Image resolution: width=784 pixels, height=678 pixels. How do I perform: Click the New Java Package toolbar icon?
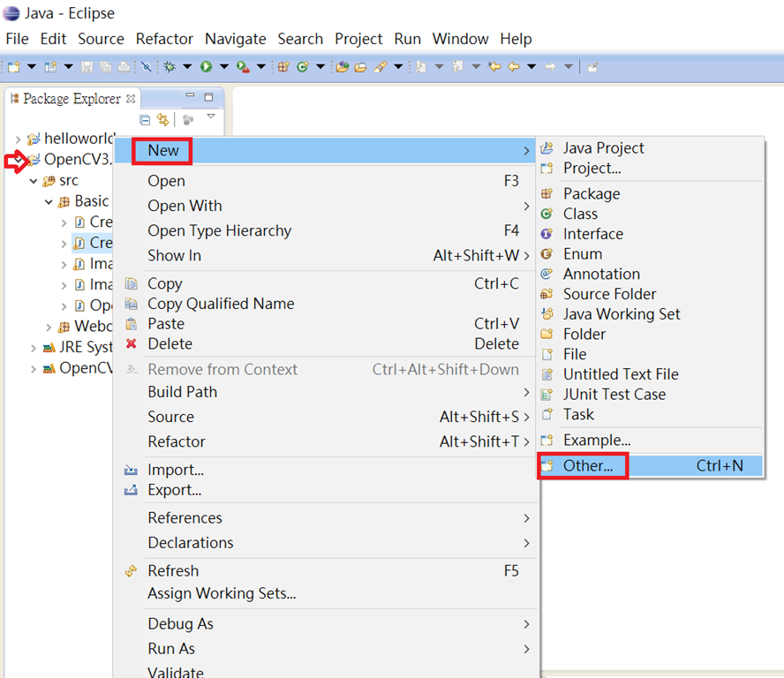(x=283, y=66)
